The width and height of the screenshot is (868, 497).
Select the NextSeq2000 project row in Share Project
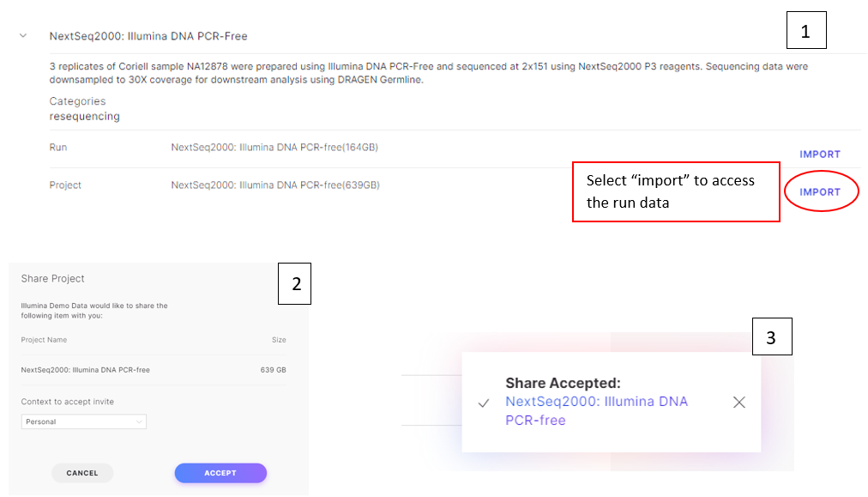point(154,370)
